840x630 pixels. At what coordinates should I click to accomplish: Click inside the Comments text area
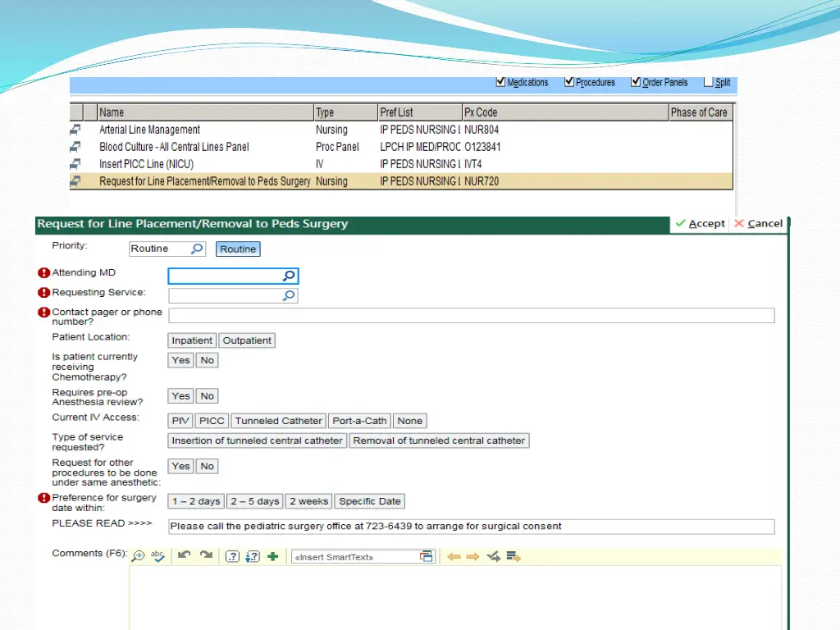(454, 598)
